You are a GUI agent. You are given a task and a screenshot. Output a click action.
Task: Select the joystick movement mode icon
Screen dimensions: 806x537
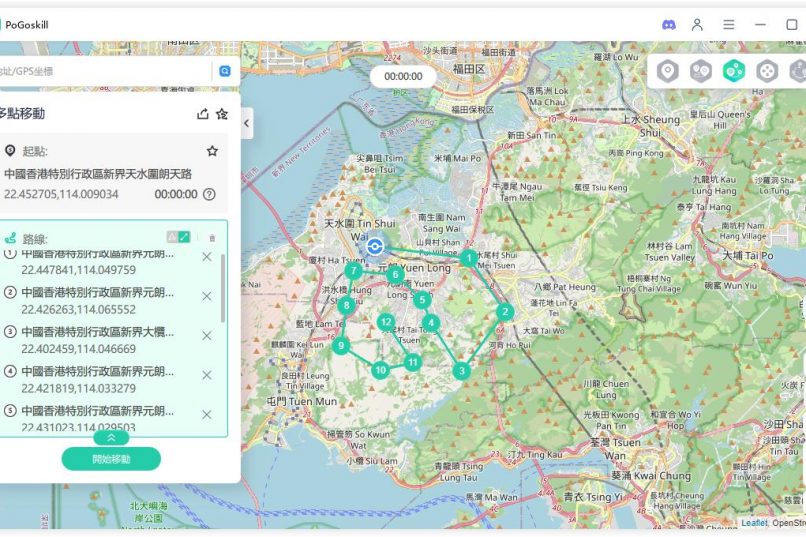(x=767, y=71)
